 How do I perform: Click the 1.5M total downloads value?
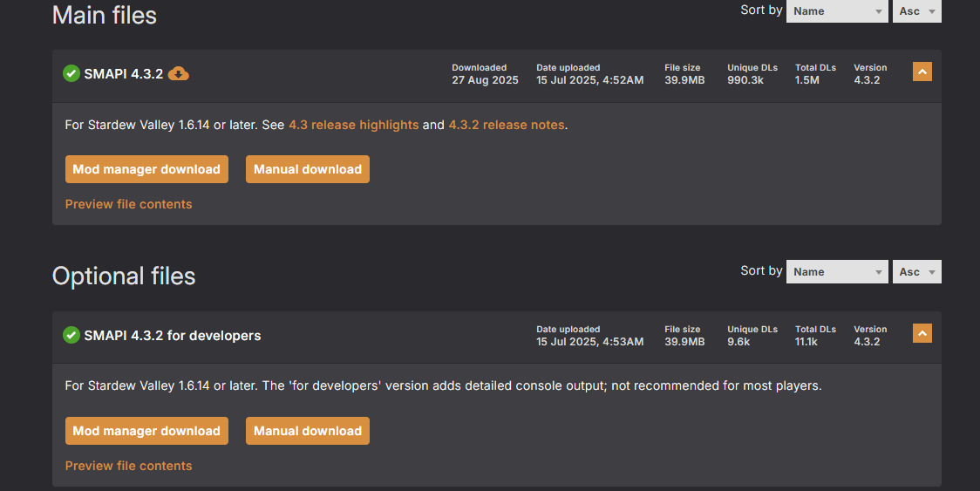point(806,80)
